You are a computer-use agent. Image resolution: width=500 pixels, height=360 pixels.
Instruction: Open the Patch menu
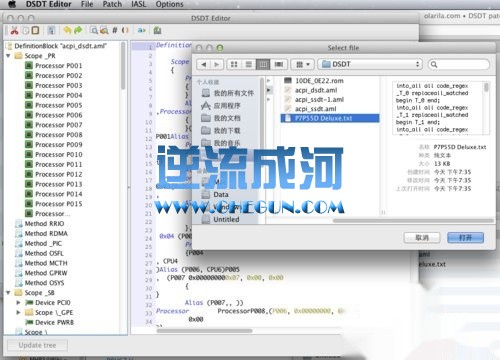112,4
